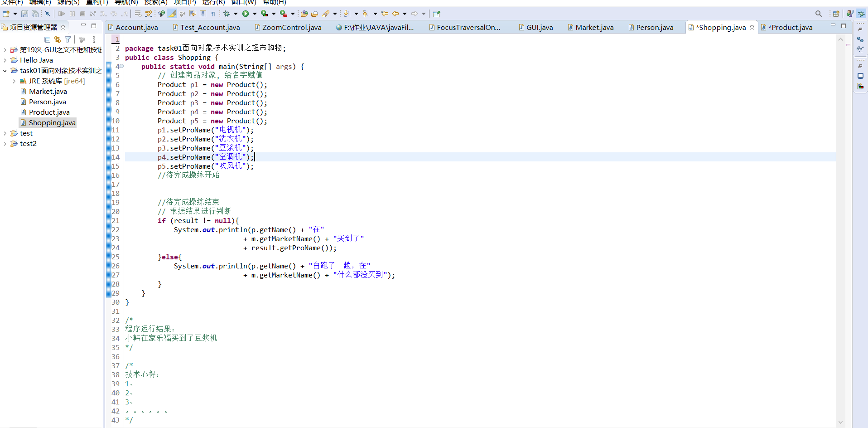Click the Previous Annotation icon

(366, 14)
